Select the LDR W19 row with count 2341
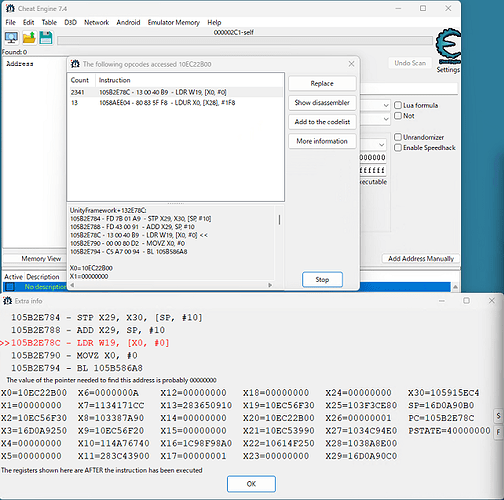Screen dimensions: 504x500 pos(176,92)
